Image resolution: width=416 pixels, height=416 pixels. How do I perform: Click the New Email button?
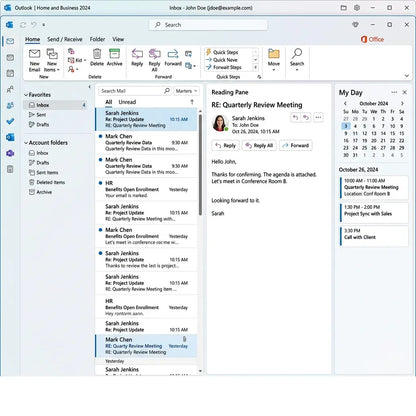pos(34,60)
